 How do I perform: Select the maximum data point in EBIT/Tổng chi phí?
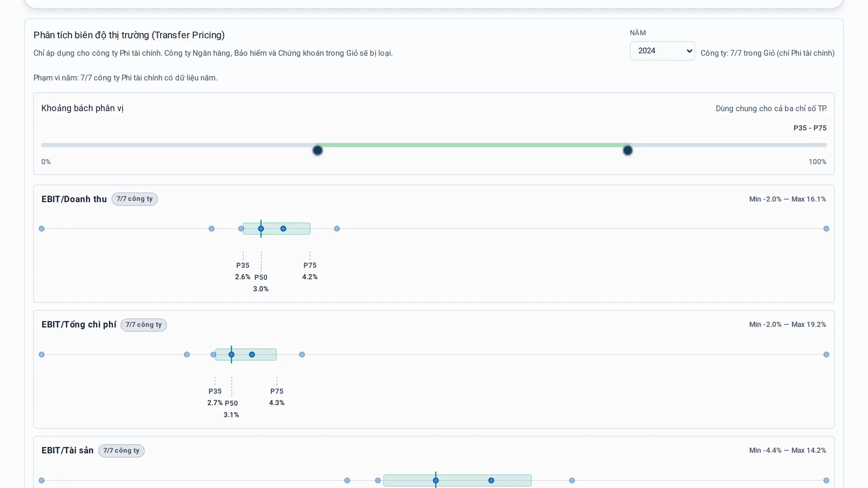tap(826, 355)
